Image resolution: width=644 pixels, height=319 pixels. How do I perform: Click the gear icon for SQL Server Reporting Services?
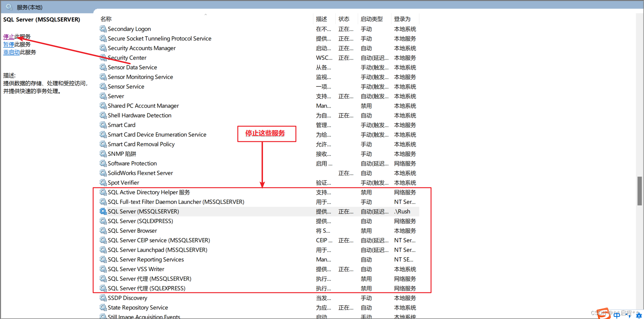(103, 259)
